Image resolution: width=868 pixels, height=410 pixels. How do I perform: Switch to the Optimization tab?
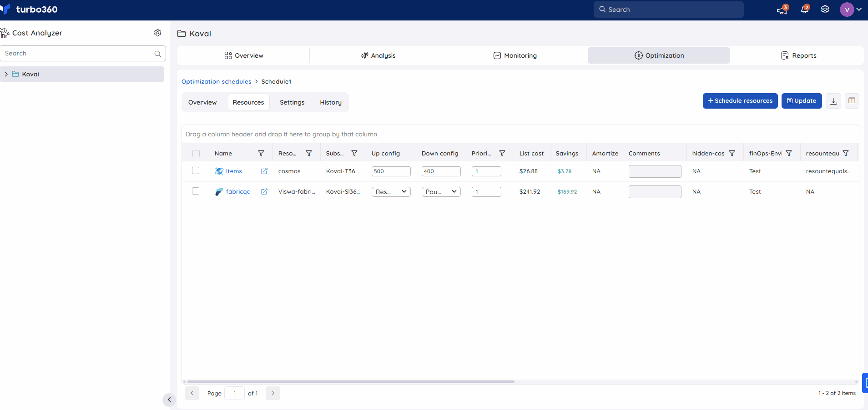coord(659,55)
